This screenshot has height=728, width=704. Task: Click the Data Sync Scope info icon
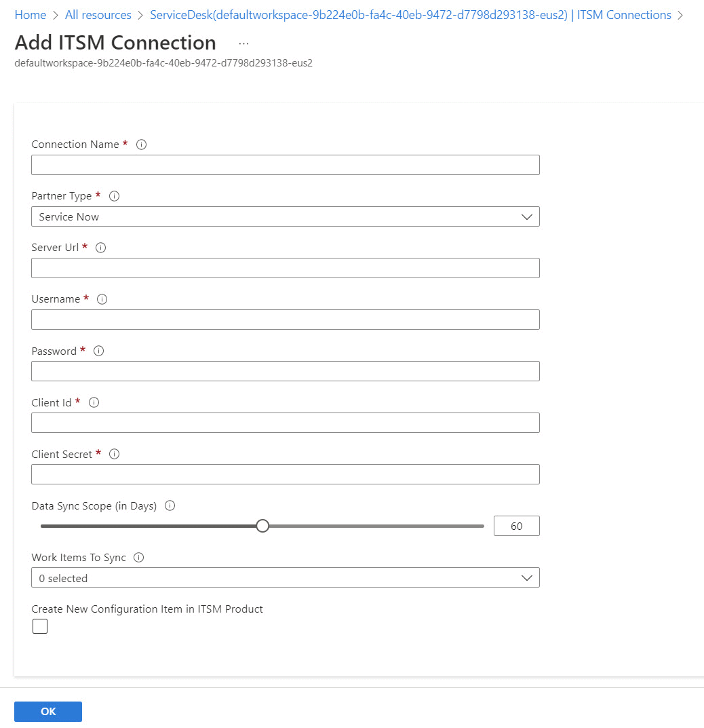pyautogui.click(x=170, y=505)
